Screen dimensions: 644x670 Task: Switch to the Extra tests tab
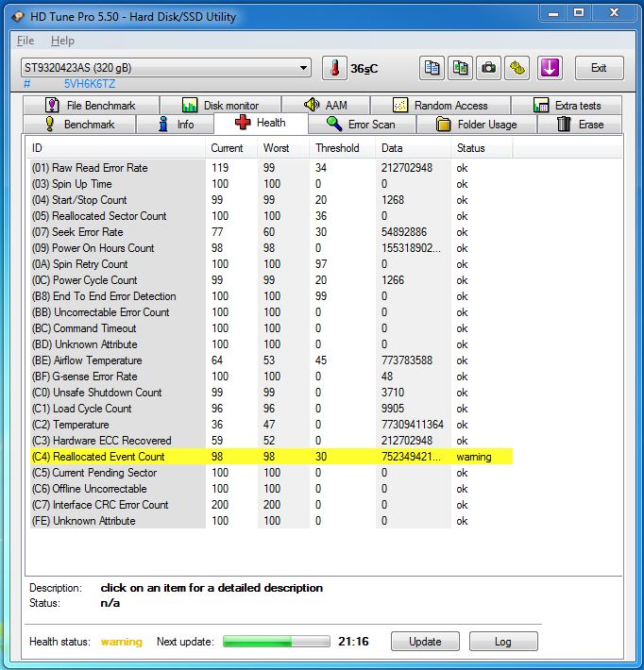567,105
